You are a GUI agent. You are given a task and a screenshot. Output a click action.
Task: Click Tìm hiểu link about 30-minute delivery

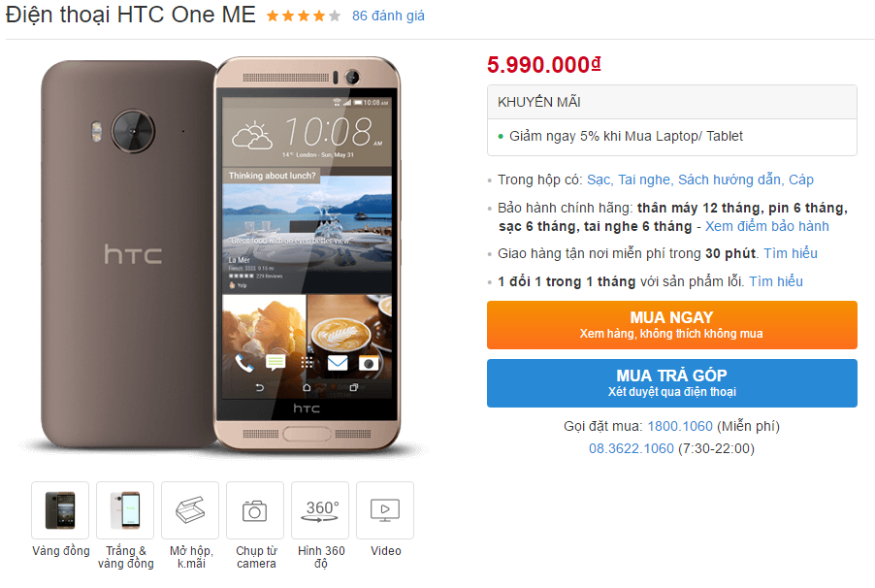pos(791,253)
